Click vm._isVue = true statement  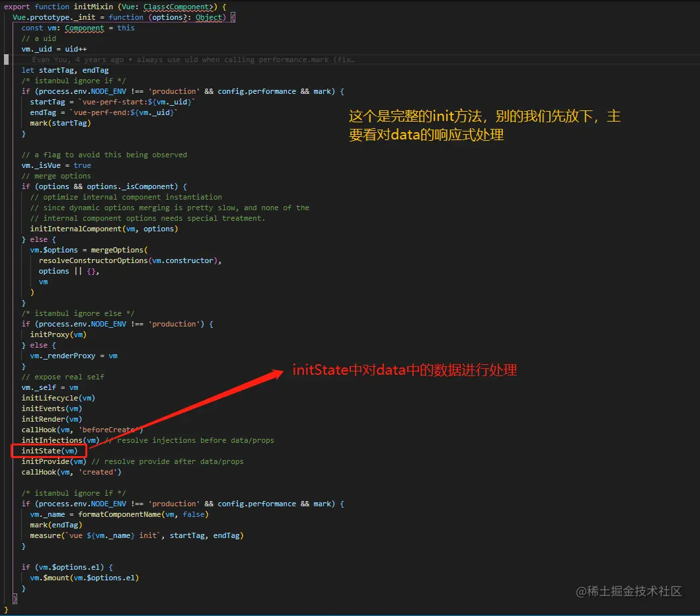(56, 166)
